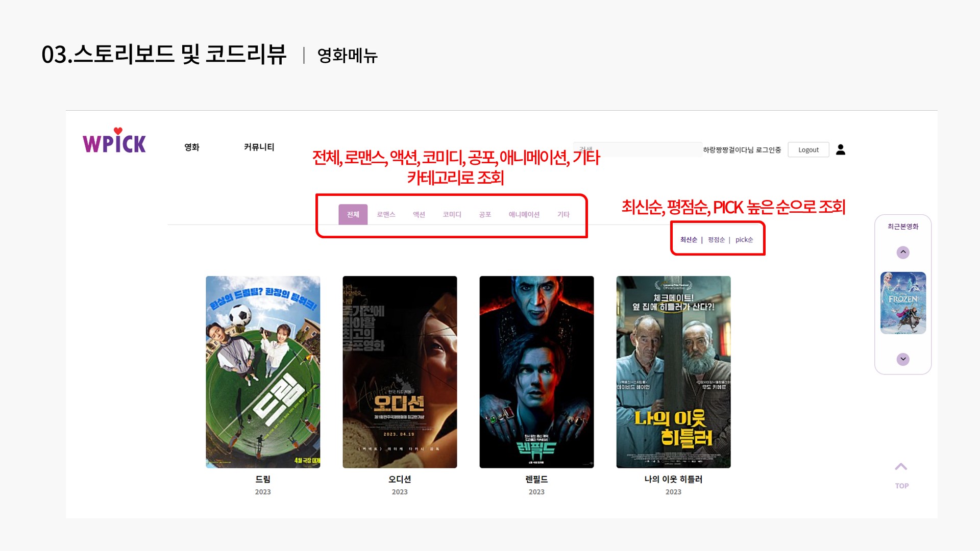Select the 전체 category tab

click(353, 214)
